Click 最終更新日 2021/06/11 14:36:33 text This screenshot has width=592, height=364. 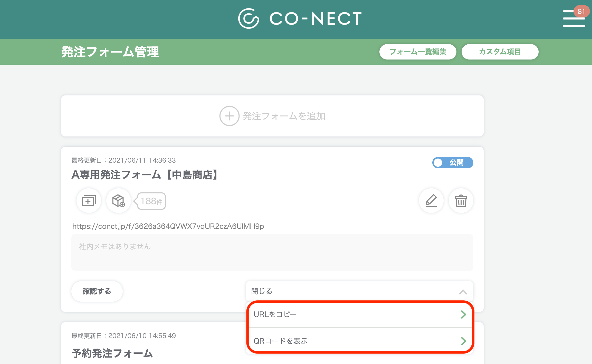point(123,160)
